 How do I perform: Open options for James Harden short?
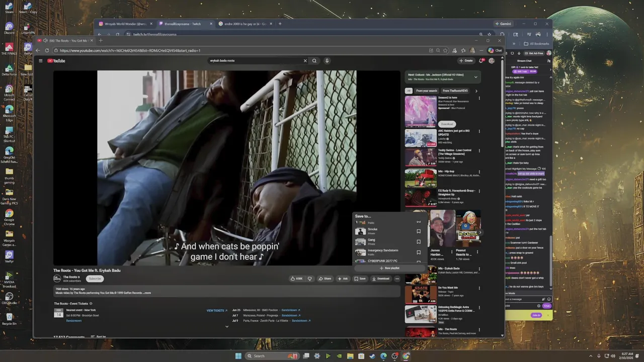coord(452,251)
